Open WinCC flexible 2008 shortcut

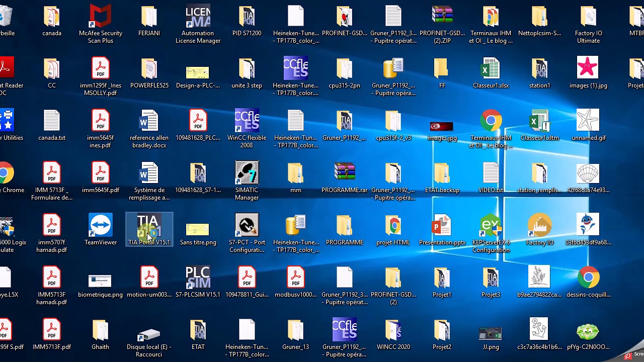tap(247, 128)
